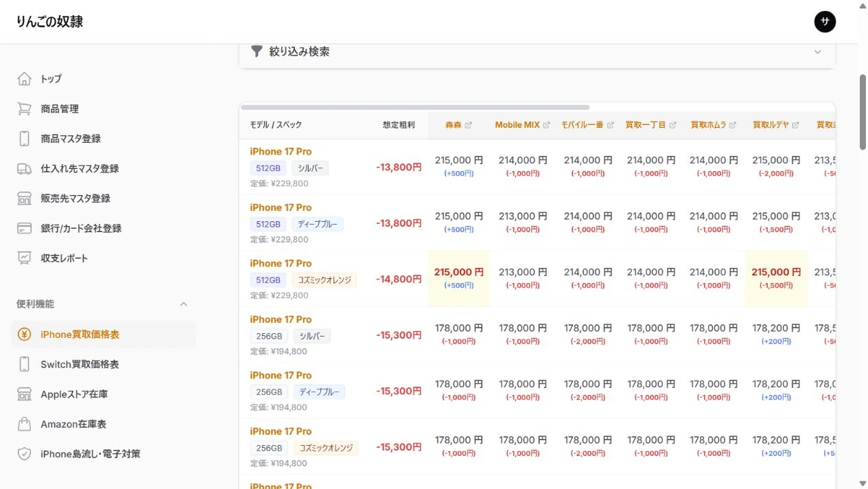Screen dimensions: 868x489
Task: Click the table's horizontal scrollbar thumb
Action: tap(415, 107)
